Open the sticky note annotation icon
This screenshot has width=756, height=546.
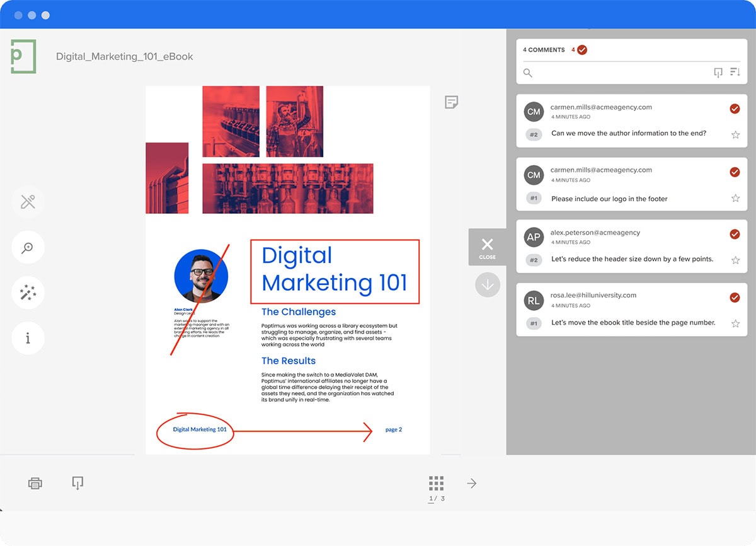pyautogui.click(x=451, y=102)
